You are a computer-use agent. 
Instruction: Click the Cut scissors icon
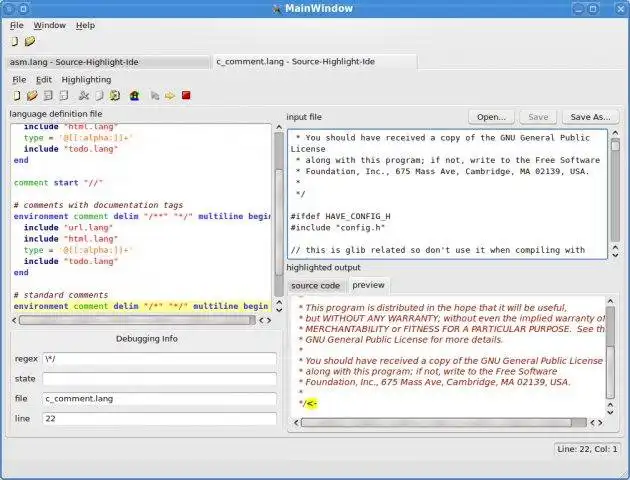(84, 96)
